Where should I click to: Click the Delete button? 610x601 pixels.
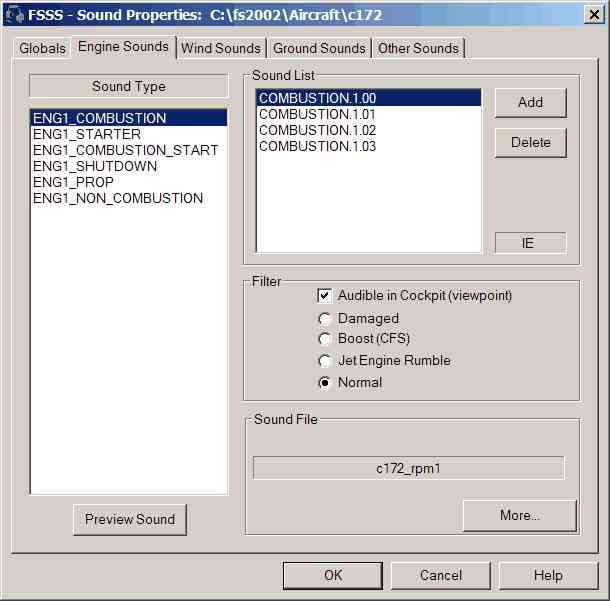coord(531,142)
